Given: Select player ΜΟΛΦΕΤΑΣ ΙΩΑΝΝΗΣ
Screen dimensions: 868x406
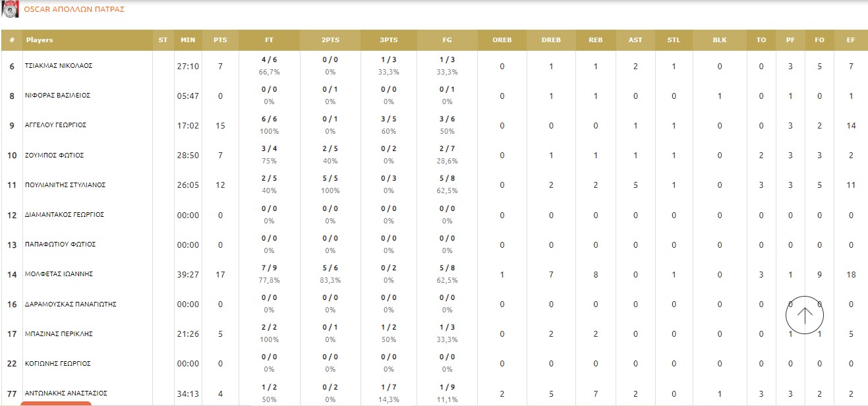Looking at the screenshot, I should (59, 274).
